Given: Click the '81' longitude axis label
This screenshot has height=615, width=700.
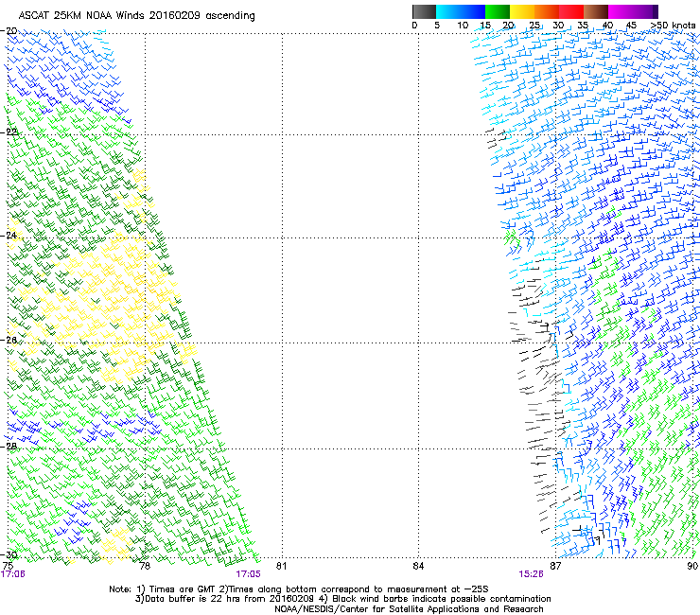Looking at the screenshot, I should [x=281, y=566].
